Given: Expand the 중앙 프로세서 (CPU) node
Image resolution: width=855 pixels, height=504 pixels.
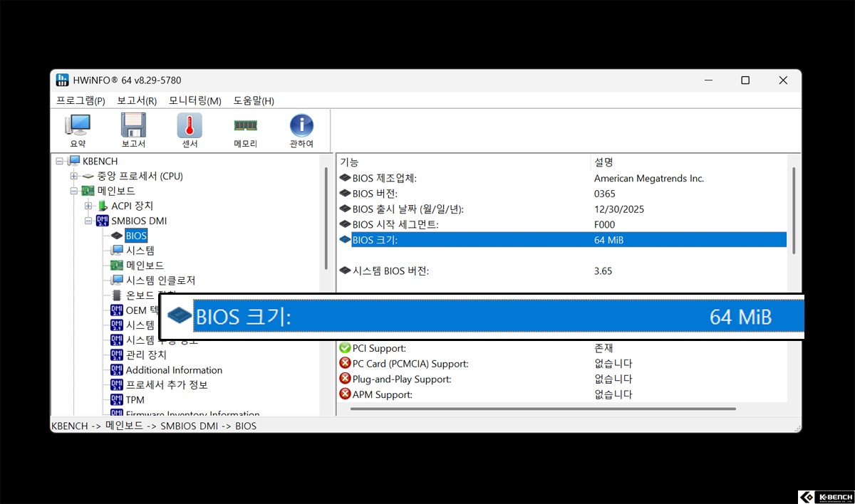Looking at the screenshot, I should pyautogui.click(x=74, y=176).
